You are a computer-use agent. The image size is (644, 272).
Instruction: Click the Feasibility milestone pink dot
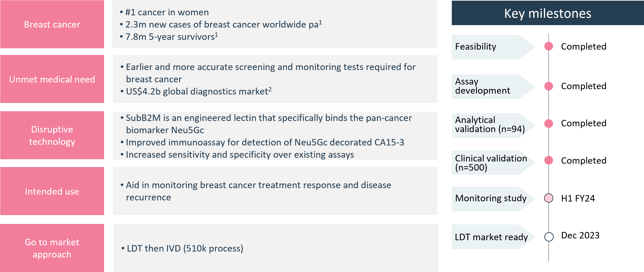click(549, 46)
